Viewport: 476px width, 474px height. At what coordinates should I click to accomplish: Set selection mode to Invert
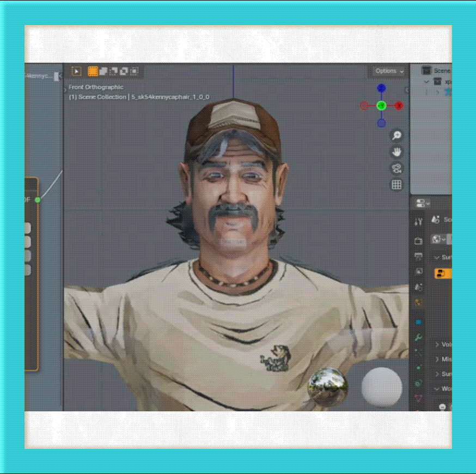tap(124, 71)
